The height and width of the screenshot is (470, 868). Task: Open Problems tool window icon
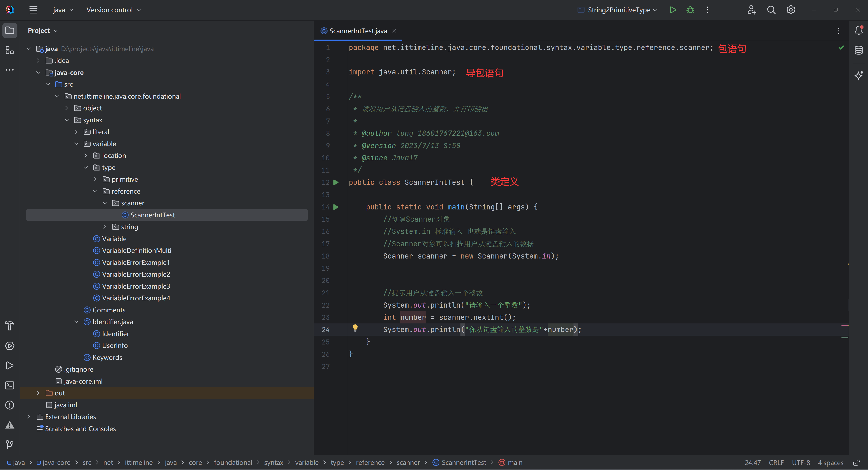(x=10, y=405)
